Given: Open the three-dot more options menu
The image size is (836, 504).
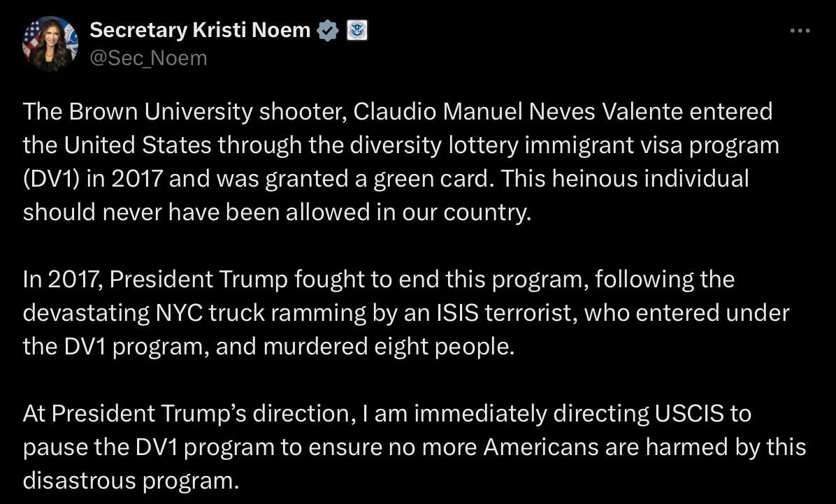Looking at the screenshot, I should 800,31.
